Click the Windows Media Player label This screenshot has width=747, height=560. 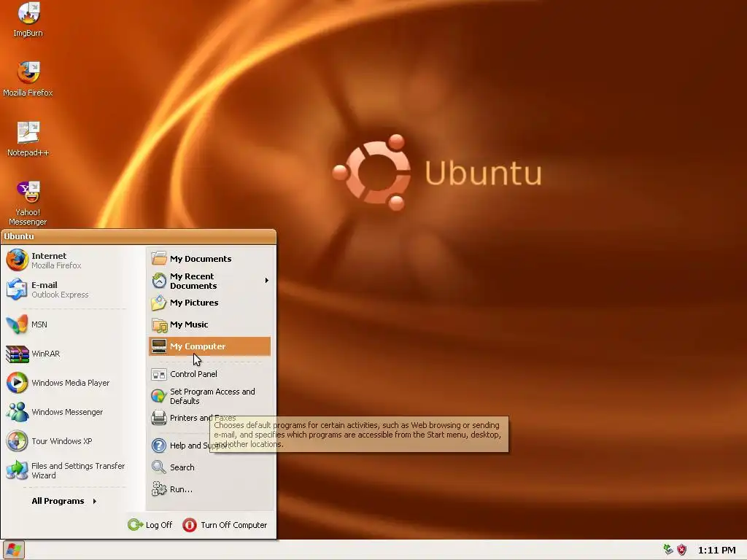[71, 383]
